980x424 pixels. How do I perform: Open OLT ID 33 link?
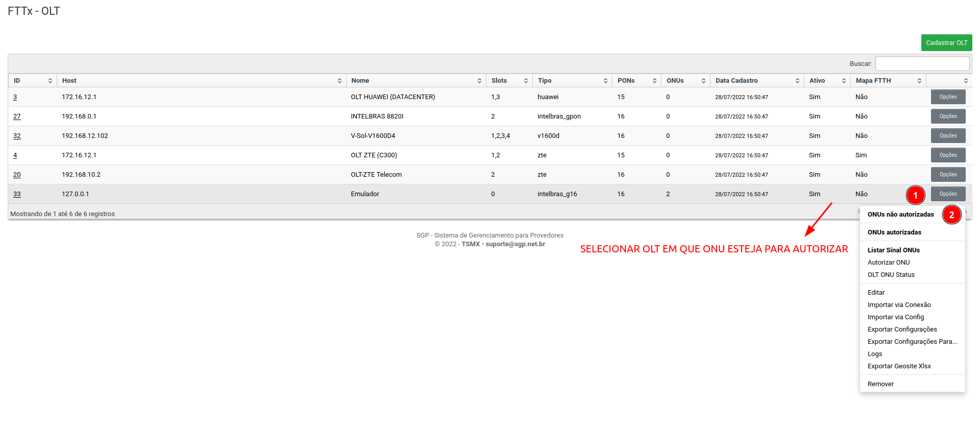pyautogui.click(x=17, y=194)
